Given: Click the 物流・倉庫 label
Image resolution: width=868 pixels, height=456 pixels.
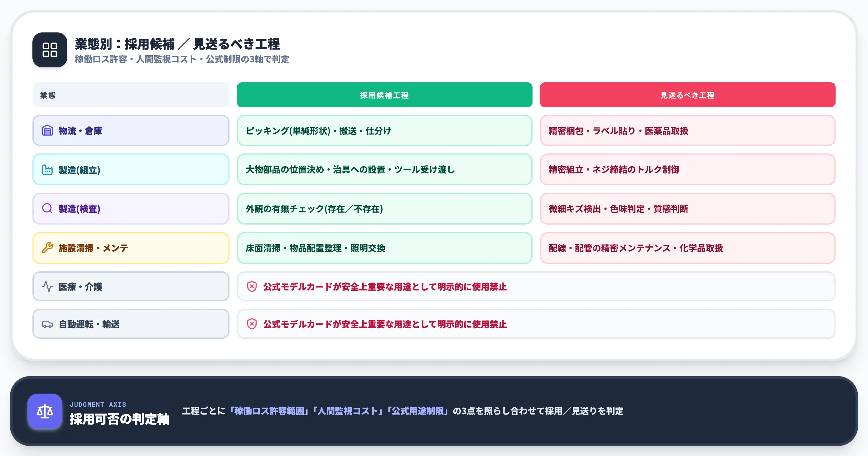Looking at the screenshot, I should [x=80, y=131].
